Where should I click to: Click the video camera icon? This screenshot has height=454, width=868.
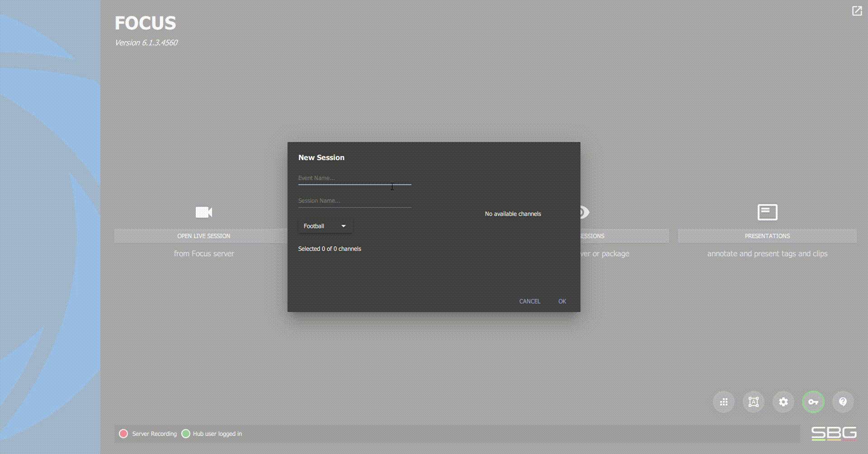pos(204,212)
